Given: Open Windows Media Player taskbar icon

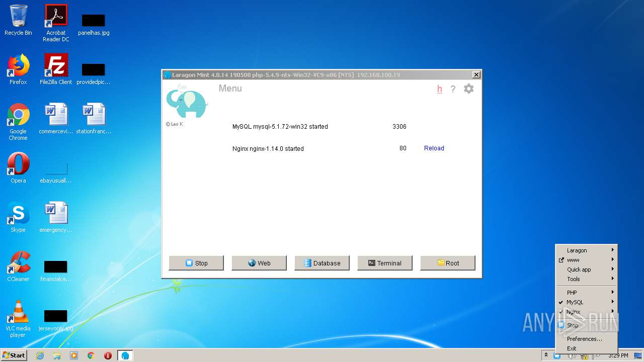Looking at the screenshot, I should (x=74, y=355).
